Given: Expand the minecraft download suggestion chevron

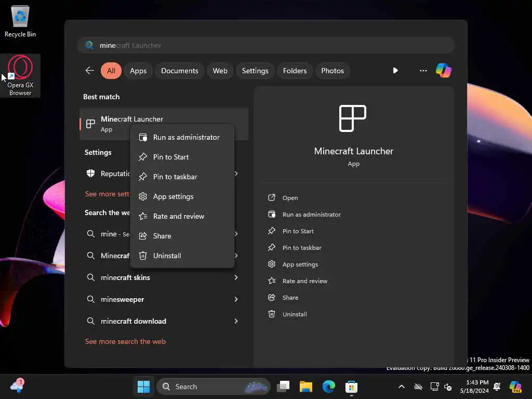Looking at the screenshot, I should point(236,321).
